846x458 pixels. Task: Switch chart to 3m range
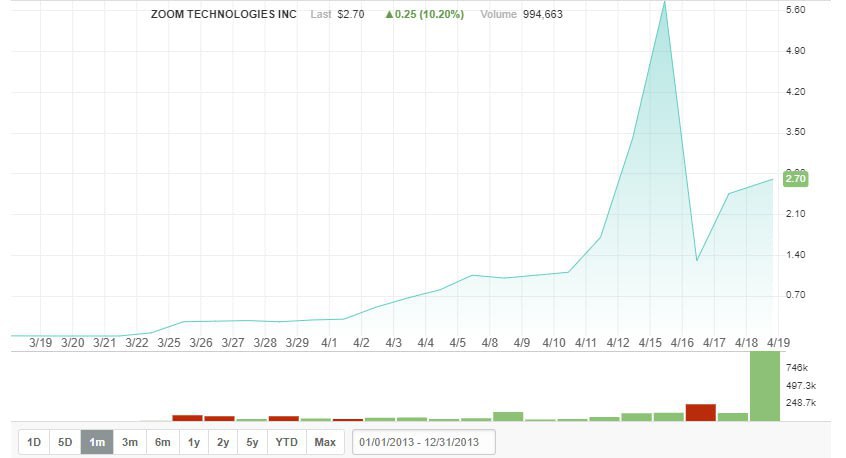pyautogui.click(x=129, y=442)
